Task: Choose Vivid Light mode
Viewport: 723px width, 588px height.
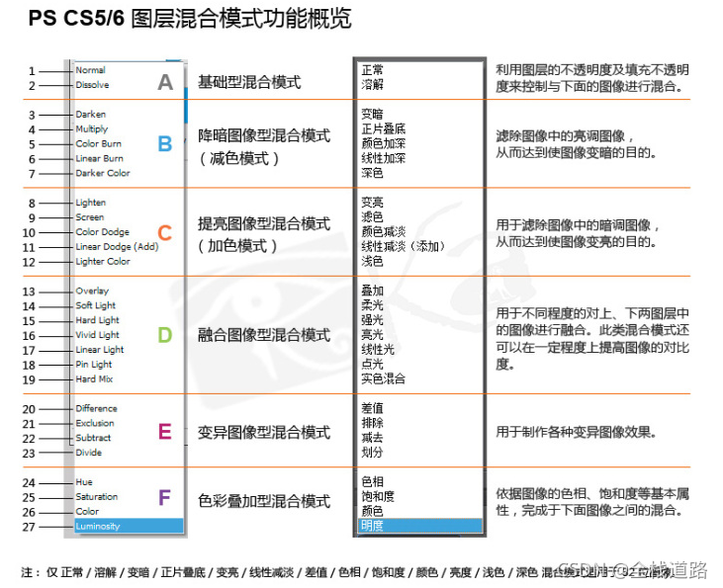Action: (97, 335)
